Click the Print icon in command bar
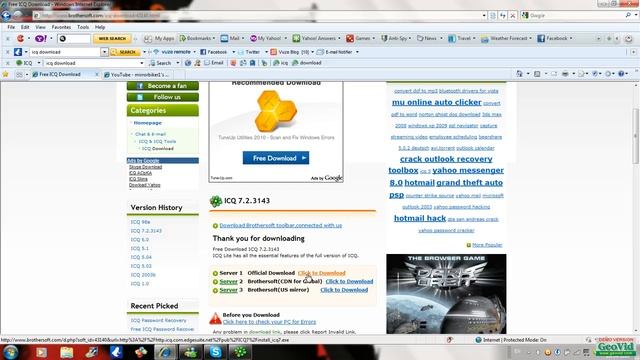The width and height of the screenshot is (640, 360). coord(565,74)
